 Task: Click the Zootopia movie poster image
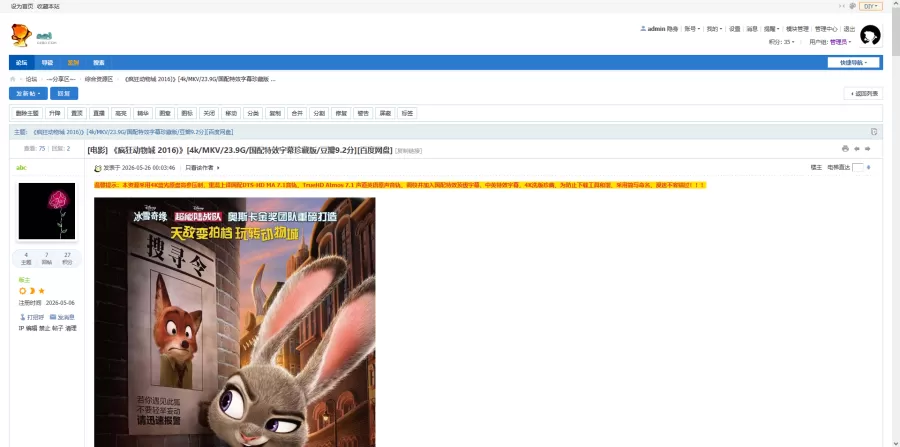(x=235, y=322)
